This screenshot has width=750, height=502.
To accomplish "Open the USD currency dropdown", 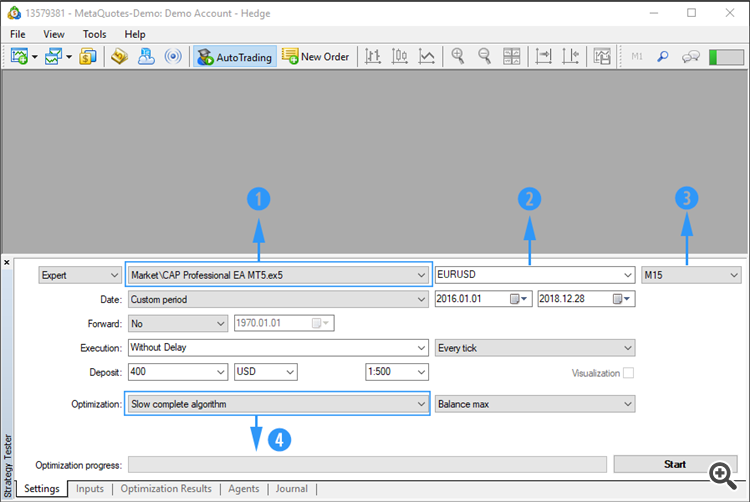I will pos(266,371).
